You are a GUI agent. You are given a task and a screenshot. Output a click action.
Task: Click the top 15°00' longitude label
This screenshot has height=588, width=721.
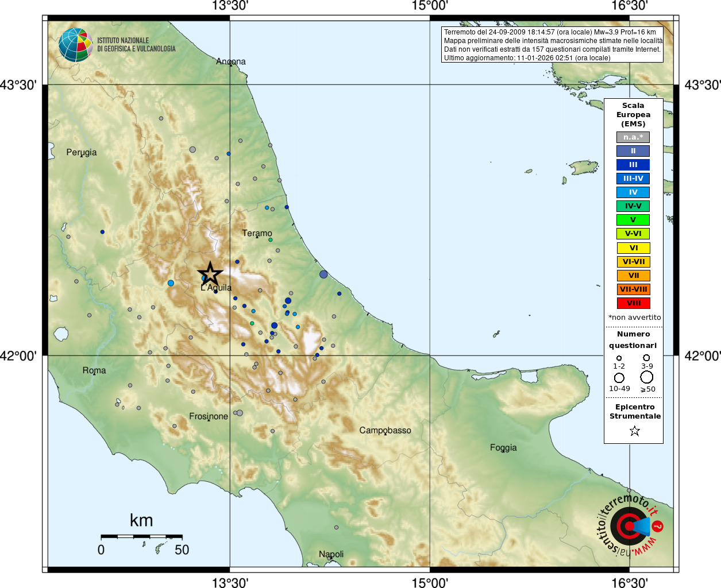(x=430, y=6)
